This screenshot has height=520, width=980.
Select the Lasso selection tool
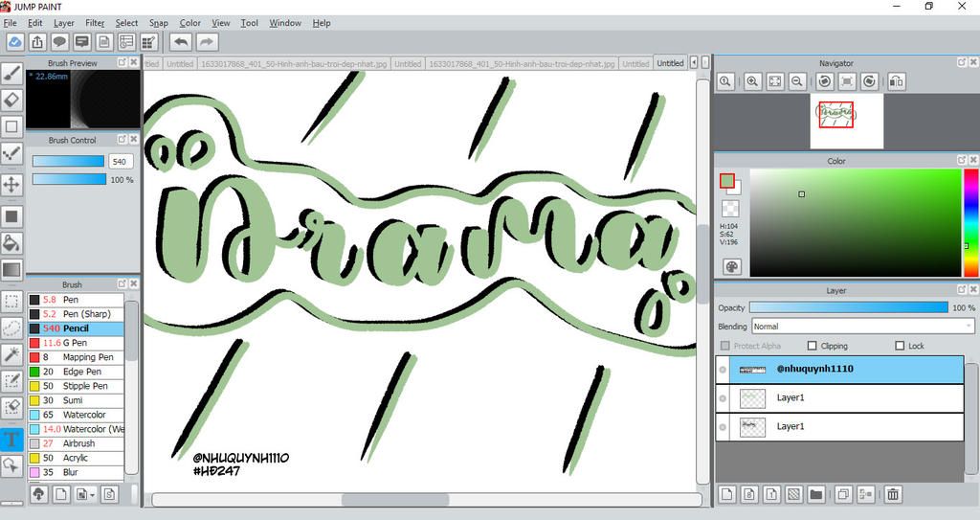[11, 328]
